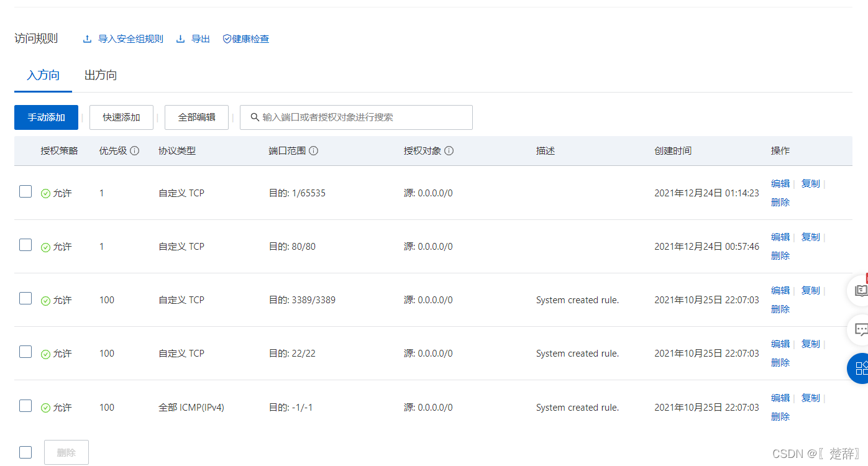Tick the select-all checkbox beside 删除 button

click(x=25, y=452)
